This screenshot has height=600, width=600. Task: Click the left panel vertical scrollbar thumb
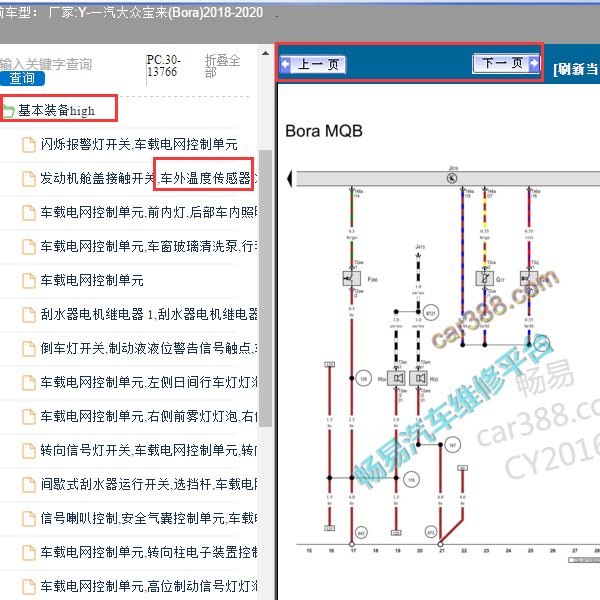[x=265, y=288]
